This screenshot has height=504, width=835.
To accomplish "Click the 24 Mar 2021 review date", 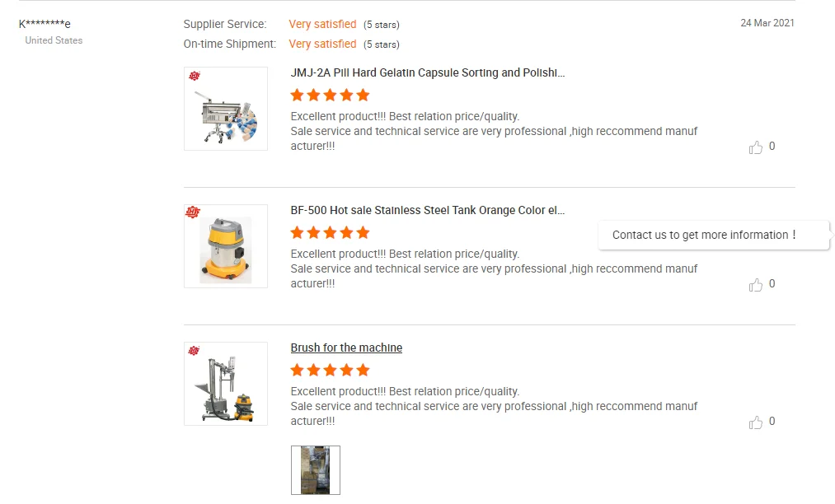I will click(767, 23).
